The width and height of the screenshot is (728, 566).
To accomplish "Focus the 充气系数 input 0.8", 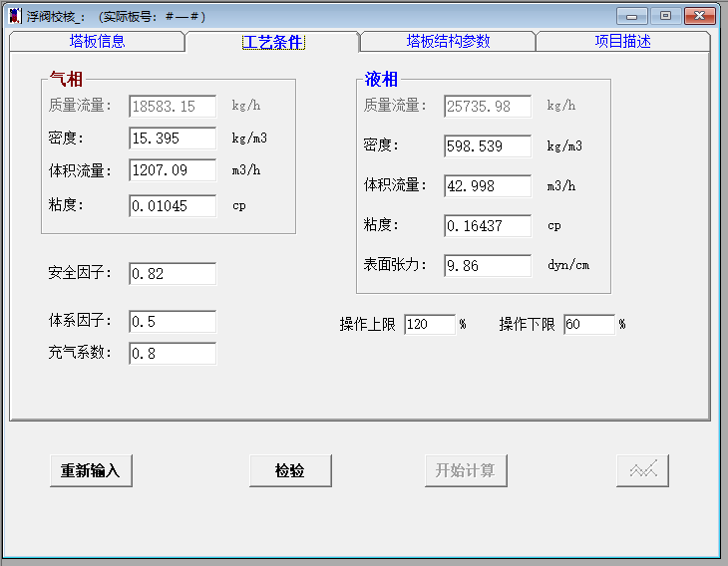I will pos(173,354).
